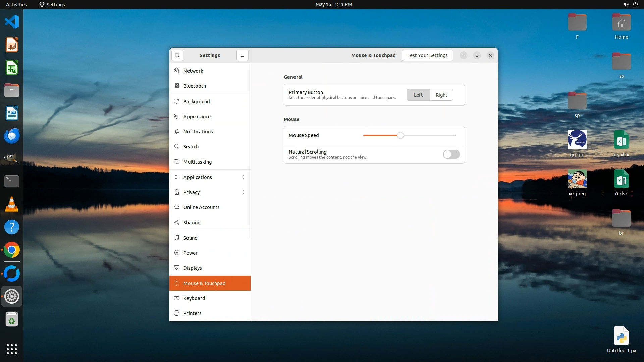
Task: Enable the Natural Scrolling switch
Action: (x=451, y=154)
